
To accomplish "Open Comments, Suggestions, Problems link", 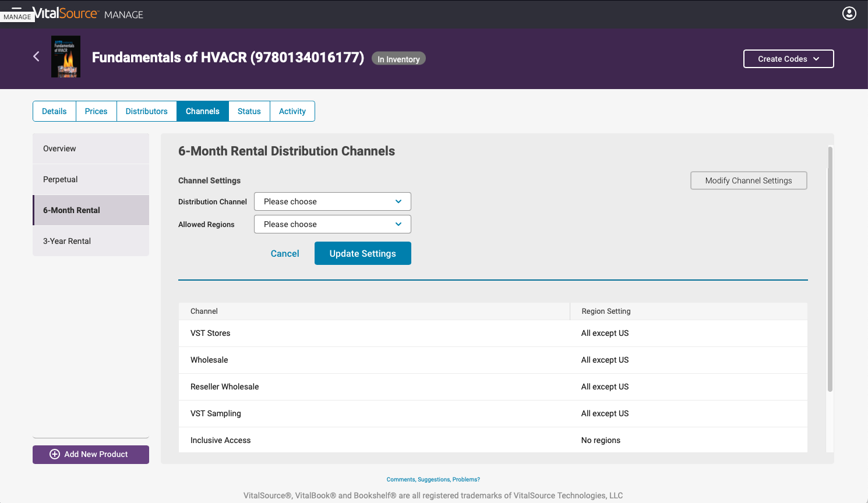I will [433, 480].
